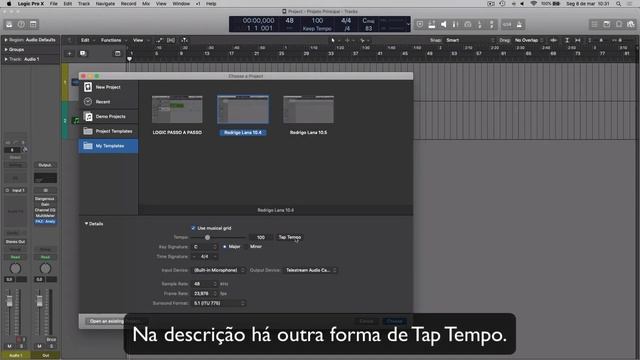This screenshot has width=640, height=360.
Task: Open the Note Pads icon
Action: (607, 24)
